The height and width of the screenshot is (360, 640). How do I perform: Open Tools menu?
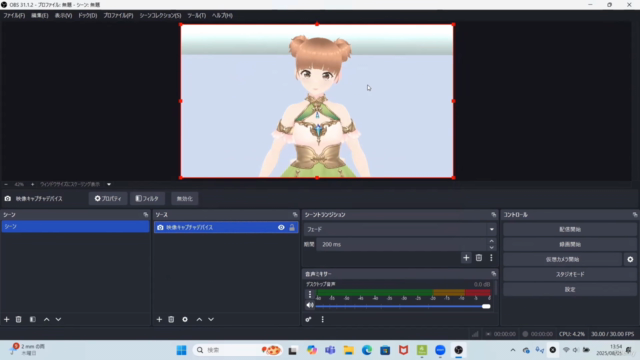pos(196,16)
